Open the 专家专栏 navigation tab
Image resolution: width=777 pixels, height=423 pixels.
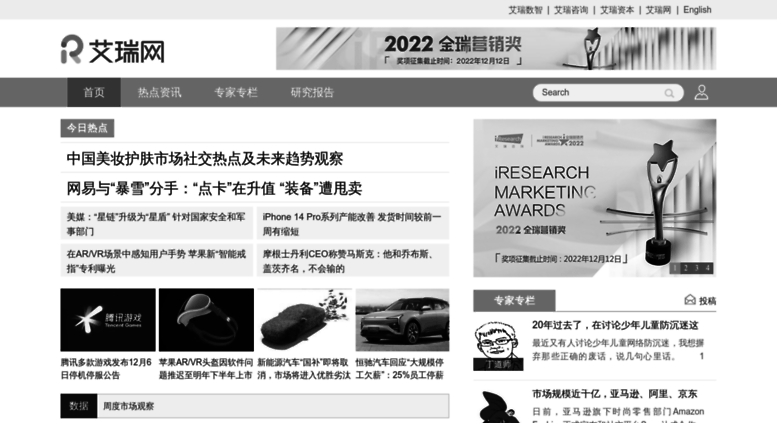point(236,92)
